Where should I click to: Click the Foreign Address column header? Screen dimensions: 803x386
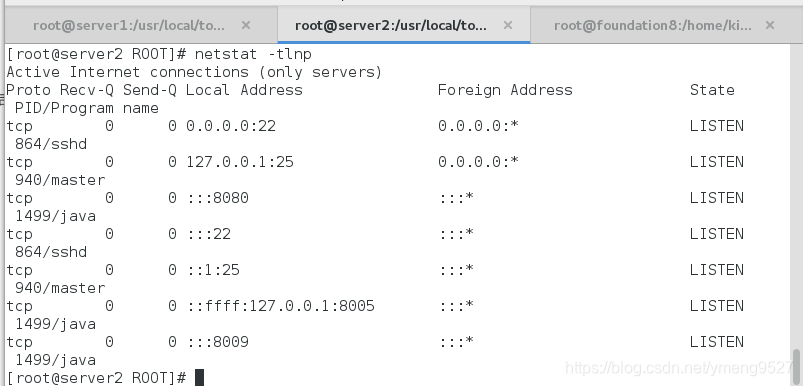pos(505,90)
